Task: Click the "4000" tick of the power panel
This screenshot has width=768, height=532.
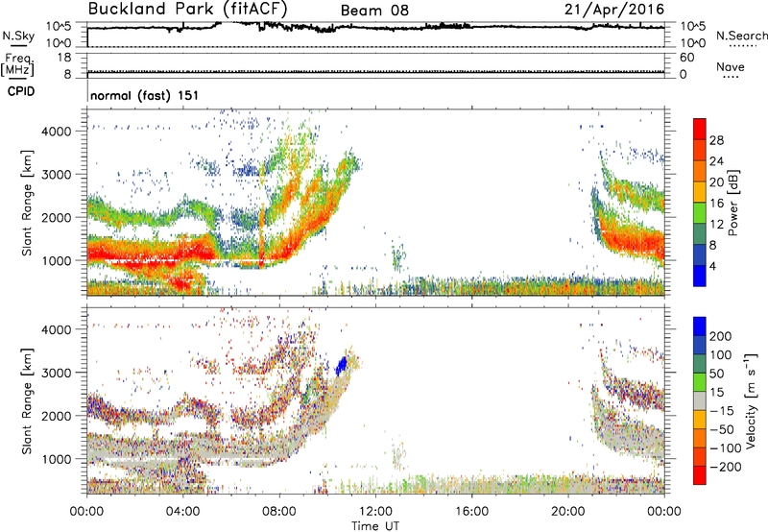Action: 56,132
